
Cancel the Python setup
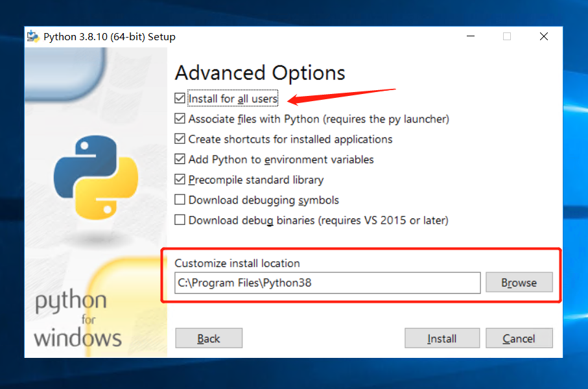[x=519, y=338]
